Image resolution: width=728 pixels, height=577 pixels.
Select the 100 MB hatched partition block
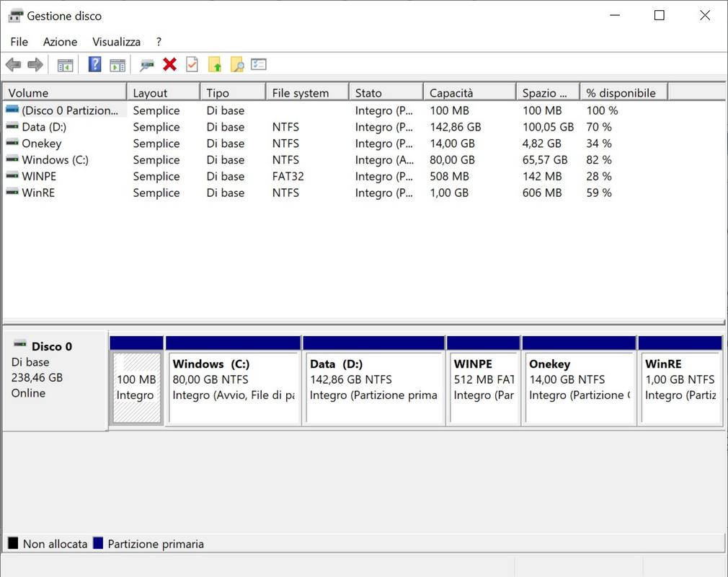coord(136,387)
